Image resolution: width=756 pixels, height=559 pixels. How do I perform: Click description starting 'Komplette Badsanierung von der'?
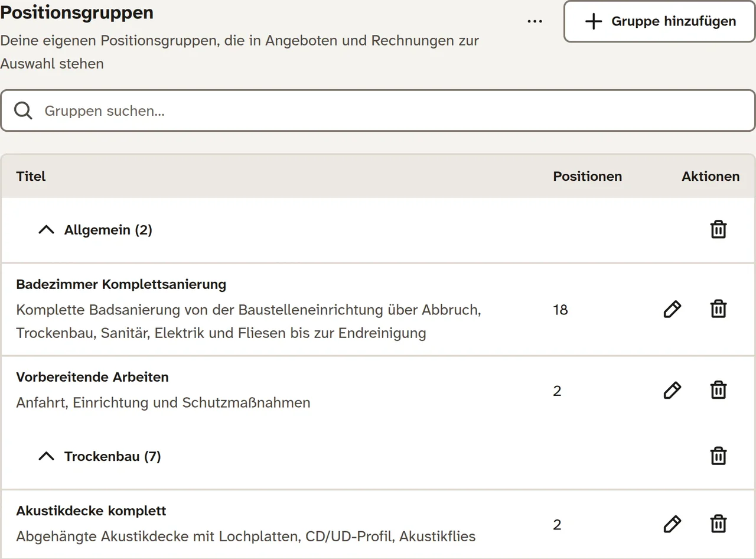(249, 321)
